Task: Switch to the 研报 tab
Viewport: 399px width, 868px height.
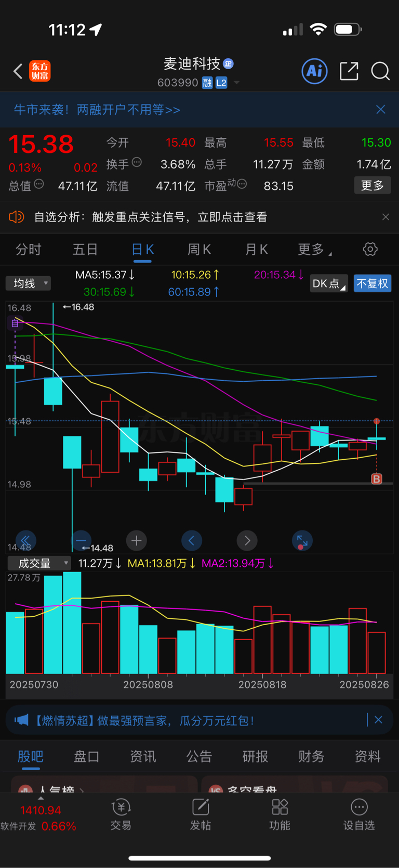Action: click(255, 757)
